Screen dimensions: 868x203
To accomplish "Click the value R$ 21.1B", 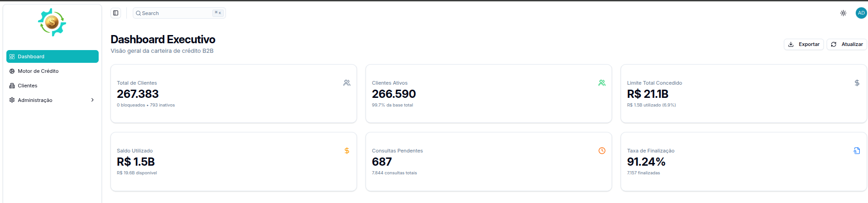I will point(647,94).
